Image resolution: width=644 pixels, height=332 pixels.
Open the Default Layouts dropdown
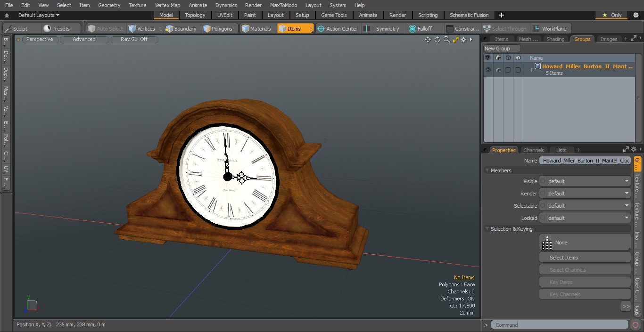(x=39, y=15)
